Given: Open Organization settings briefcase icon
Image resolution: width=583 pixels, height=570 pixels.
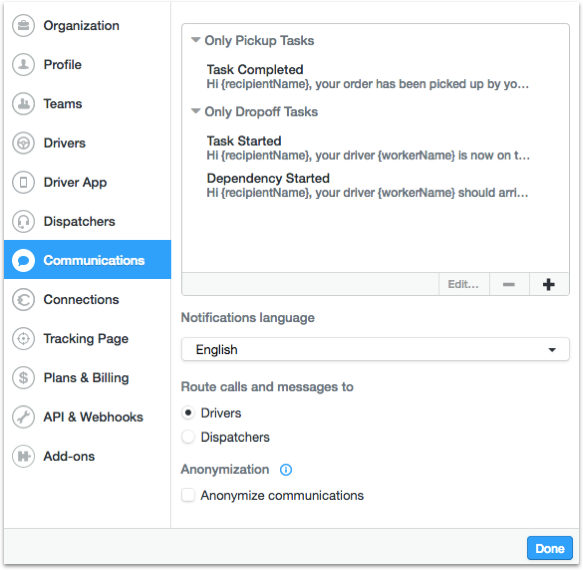Looking at the screenshot, I should [x=23, y=26].
